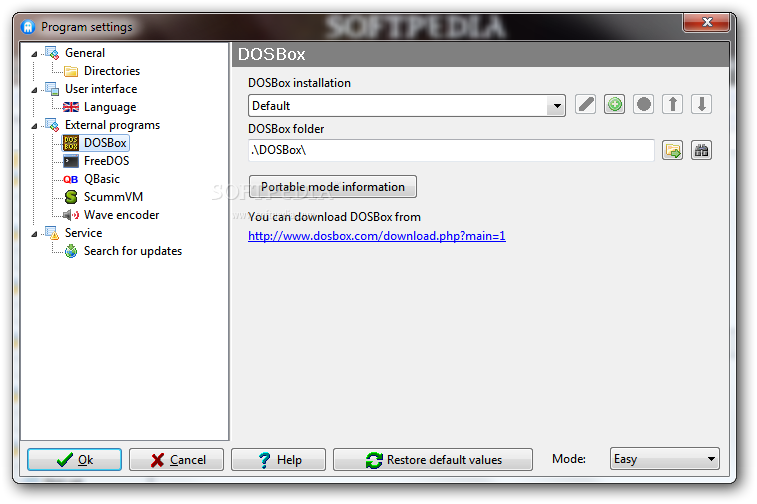Click the browse folder icon beside DOSBox folder
Screen dimensions: 757x504
pyautogui.click(x=672, y=150)
